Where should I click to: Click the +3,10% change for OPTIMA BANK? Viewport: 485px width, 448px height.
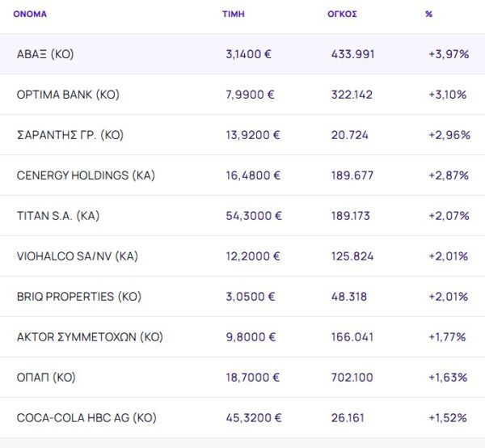[448, 95]
